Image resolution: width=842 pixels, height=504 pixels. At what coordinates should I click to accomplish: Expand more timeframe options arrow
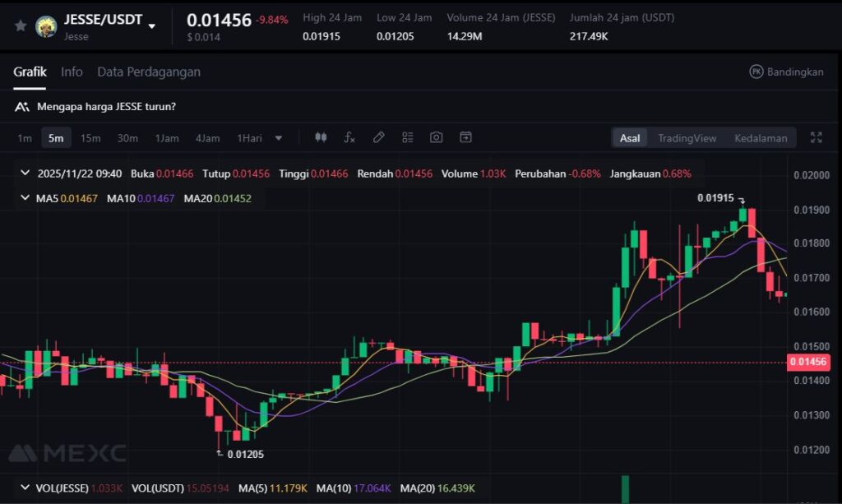point(279,138)
